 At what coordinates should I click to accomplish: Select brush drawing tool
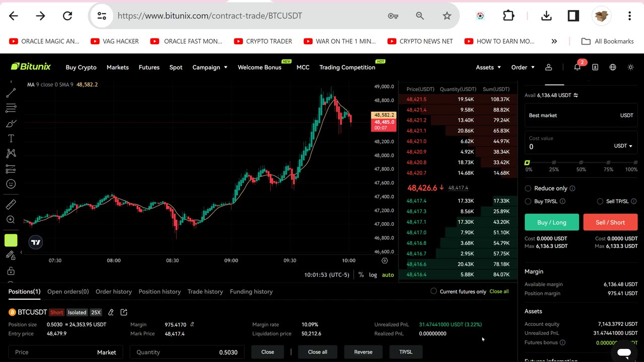[x=11, y=123]
